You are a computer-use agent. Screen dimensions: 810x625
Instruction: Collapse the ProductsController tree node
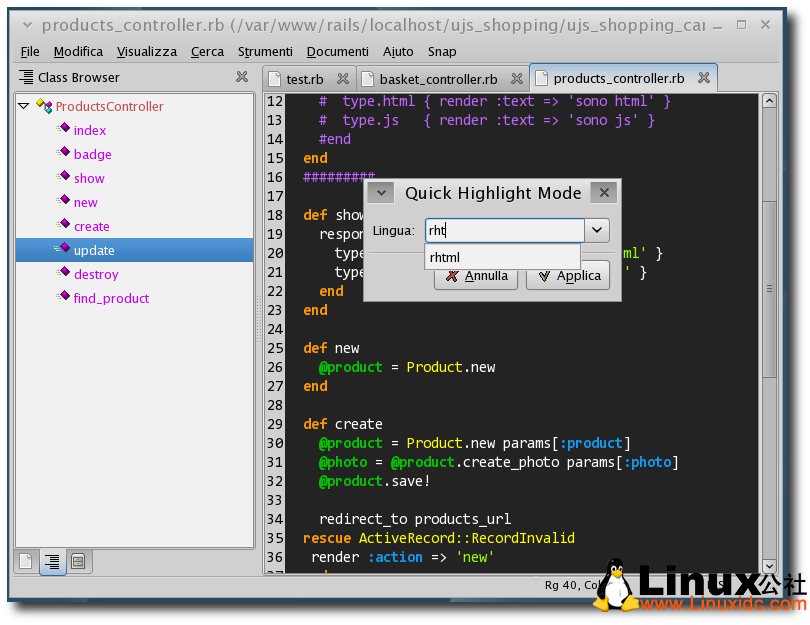click(x=24, y=106)
